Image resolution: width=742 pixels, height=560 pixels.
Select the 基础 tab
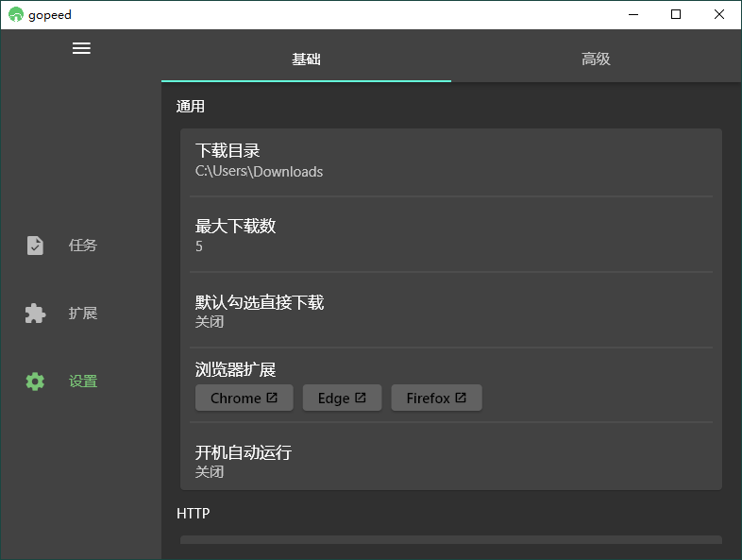(306, 59)
